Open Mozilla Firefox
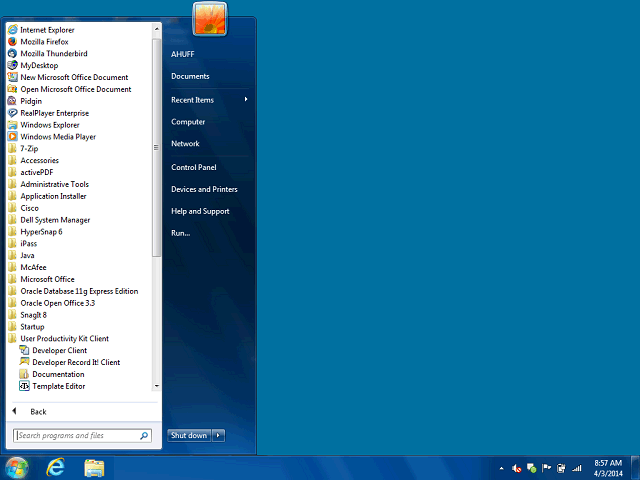Viewport: 640px width, 480px height. click(x=44, y=42)
